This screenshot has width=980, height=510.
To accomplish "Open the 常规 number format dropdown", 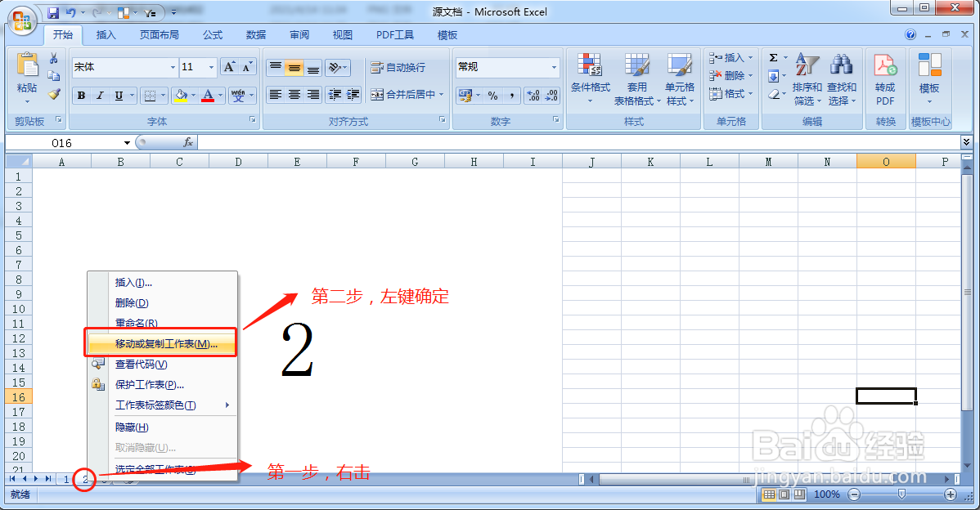I will point(552,67).
